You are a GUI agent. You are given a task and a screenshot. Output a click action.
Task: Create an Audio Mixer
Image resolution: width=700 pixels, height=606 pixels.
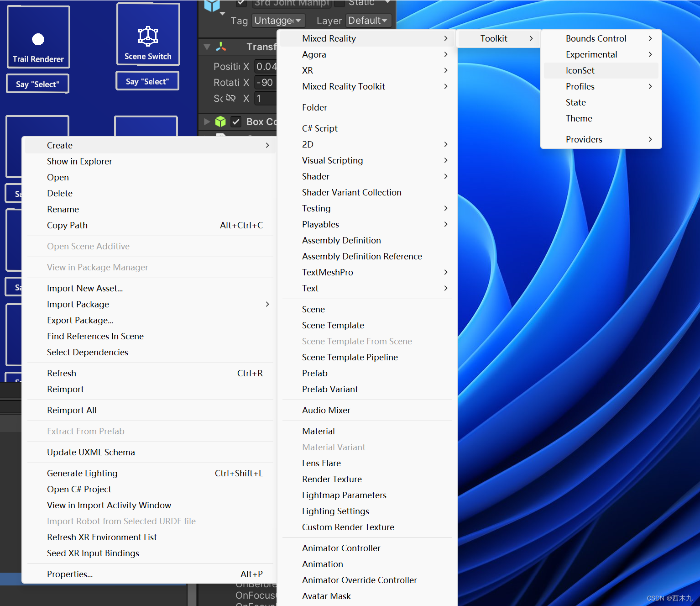click(x=367, y=410)
